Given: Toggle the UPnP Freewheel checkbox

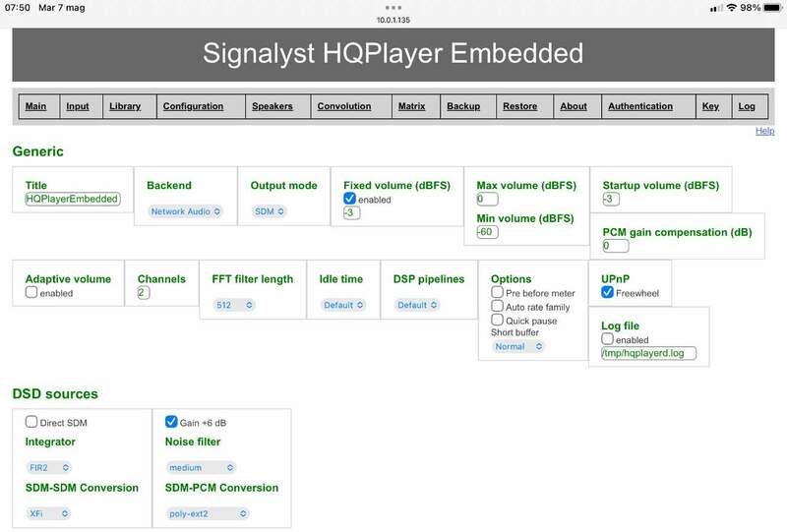Looking at the screenshot, I should 607,292.
